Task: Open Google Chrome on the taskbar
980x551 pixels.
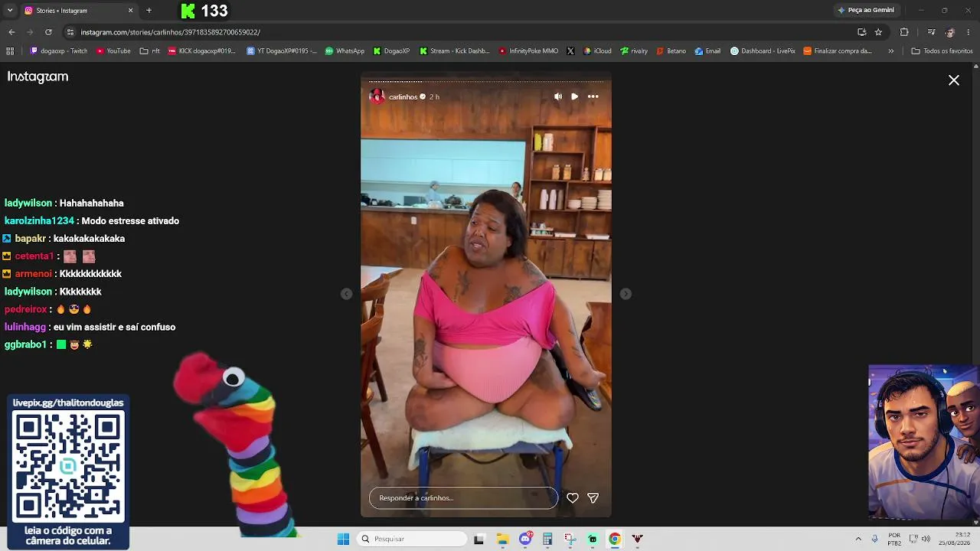Action: point(614,539)
